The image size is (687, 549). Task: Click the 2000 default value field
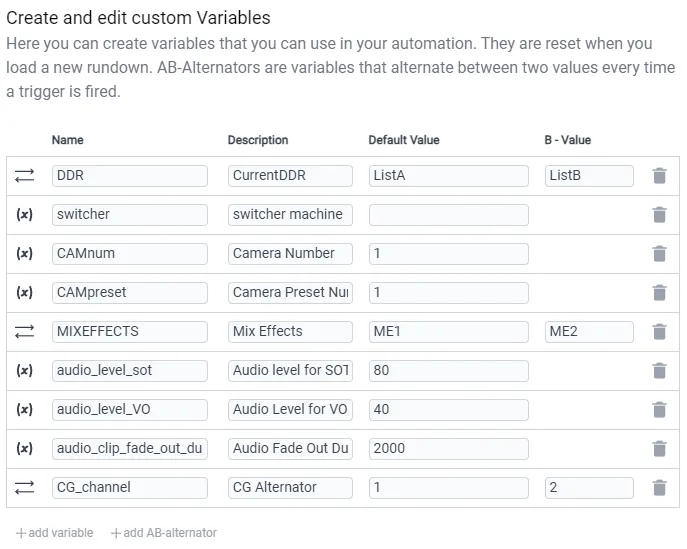pos(449,449)
